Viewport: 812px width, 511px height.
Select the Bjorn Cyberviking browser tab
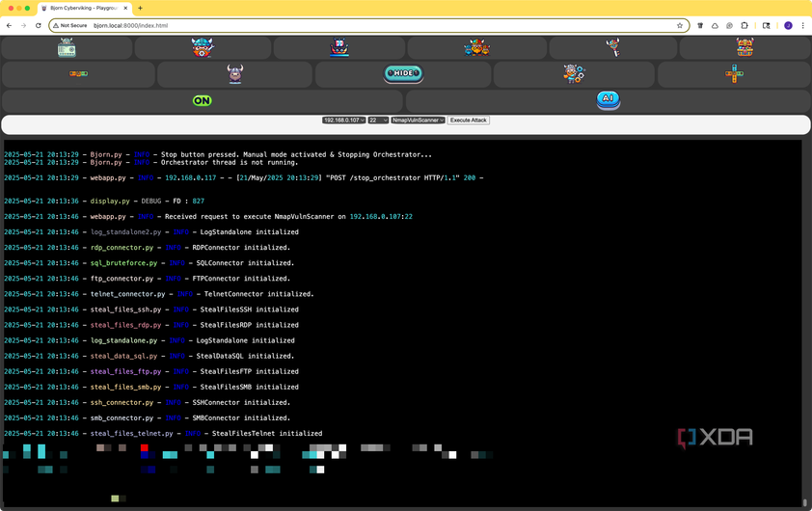tap(86, 9)
